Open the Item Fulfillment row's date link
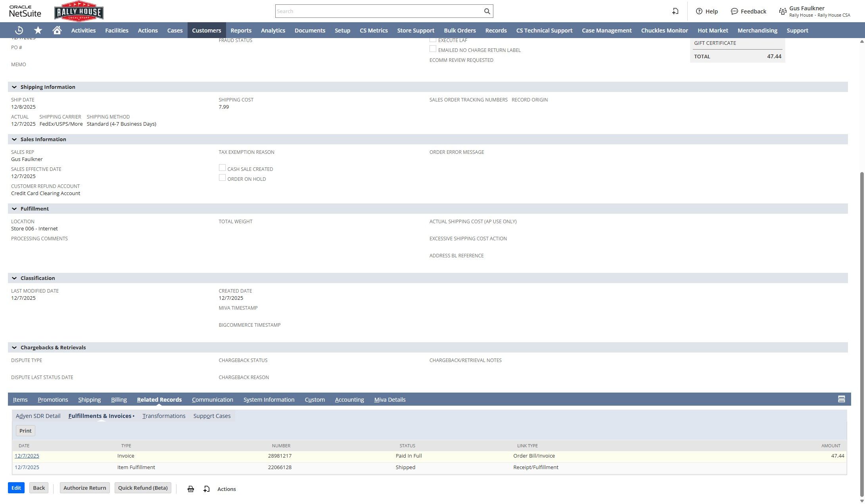Image resolution: width=865 pixels, height=504 pixels. pyautogui.click(x=27, y=468)
